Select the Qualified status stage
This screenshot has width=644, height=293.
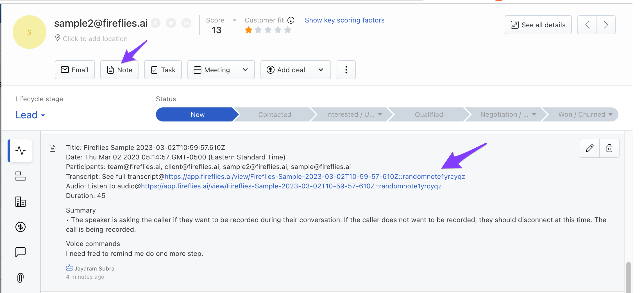(x=429, y=114)
